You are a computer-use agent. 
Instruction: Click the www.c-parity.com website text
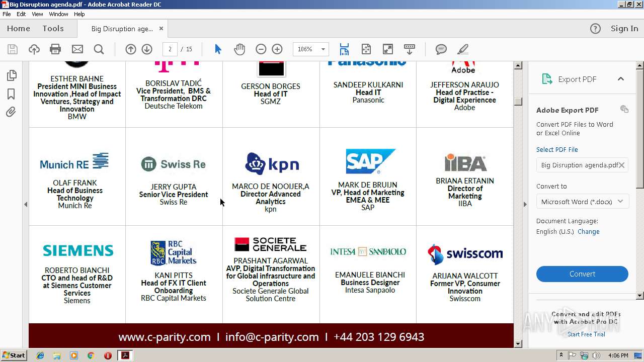pos(165,337)
